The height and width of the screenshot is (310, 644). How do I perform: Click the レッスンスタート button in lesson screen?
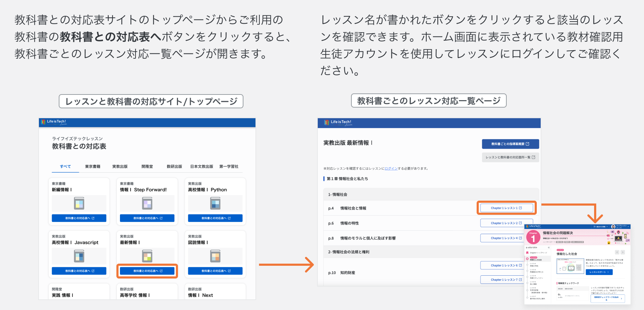point(599,272)
